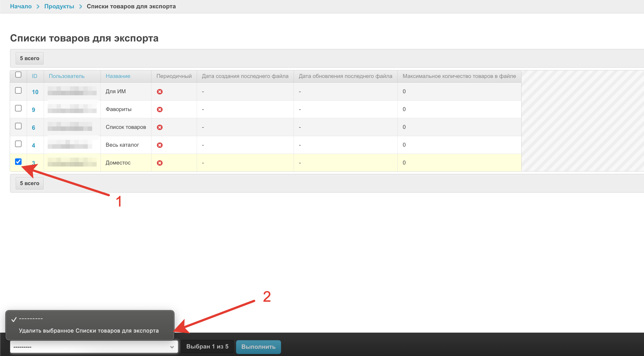Image resolution: width=644 pixels, height=356 pixels.
Task: Open the action dropdown at the bottom
Action: tap(94, 347)
